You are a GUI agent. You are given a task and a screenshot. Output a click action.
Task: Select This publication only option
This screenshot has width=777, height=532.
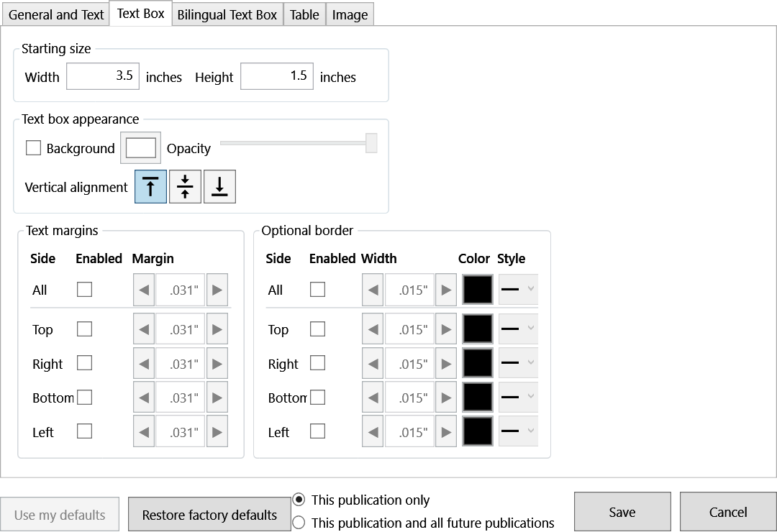pos(299,500)
